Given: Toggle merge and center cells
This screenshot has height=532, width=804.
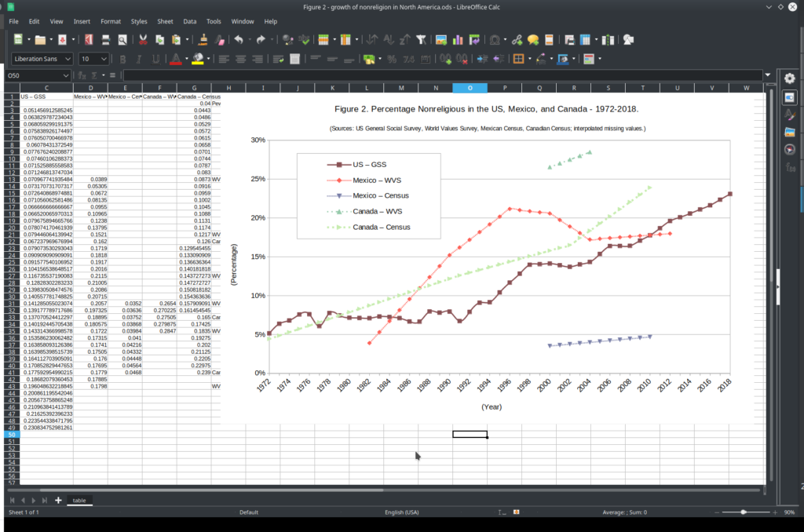Looking at the screenshot, I should (295, 59).
